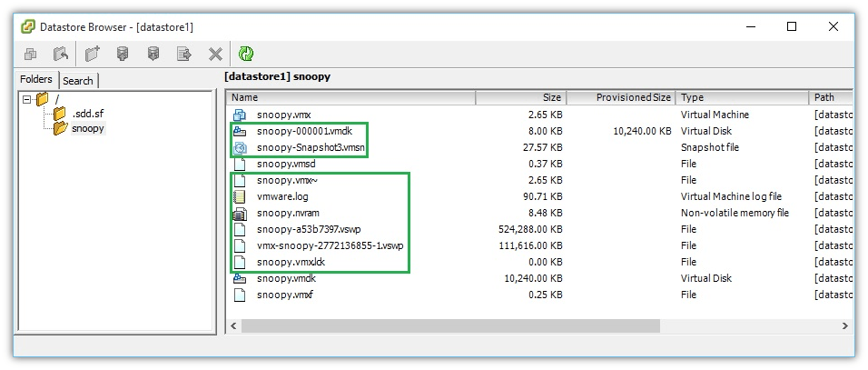Click the snoopy.nvram memory file icon

tap(240, 213)
